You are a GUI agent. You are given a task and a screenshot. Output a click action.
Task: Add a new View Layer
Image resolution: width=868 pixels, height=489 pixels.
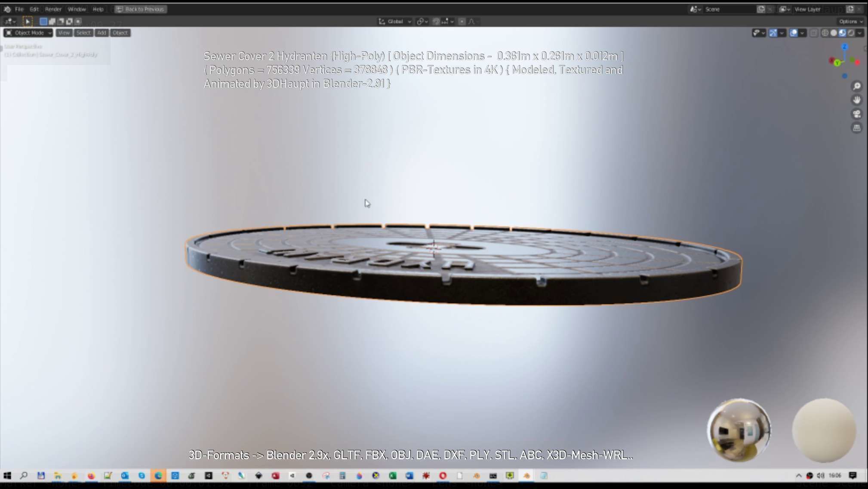[x=850, y=9]
